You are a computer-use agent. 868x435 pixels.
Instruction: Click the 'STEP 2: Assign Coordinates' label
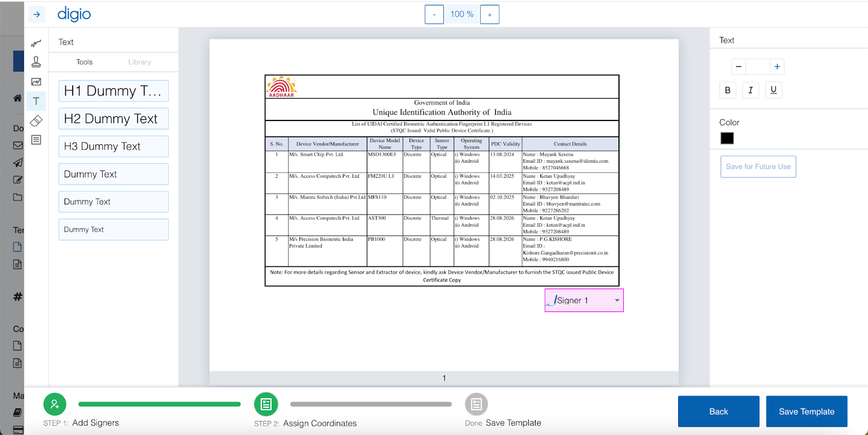coord(305,424)
